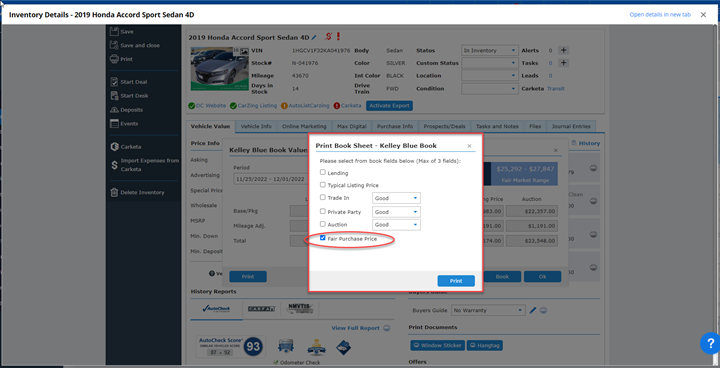Add a task with plus button
Screen dimensions: 720x368
tap(564, 63)
